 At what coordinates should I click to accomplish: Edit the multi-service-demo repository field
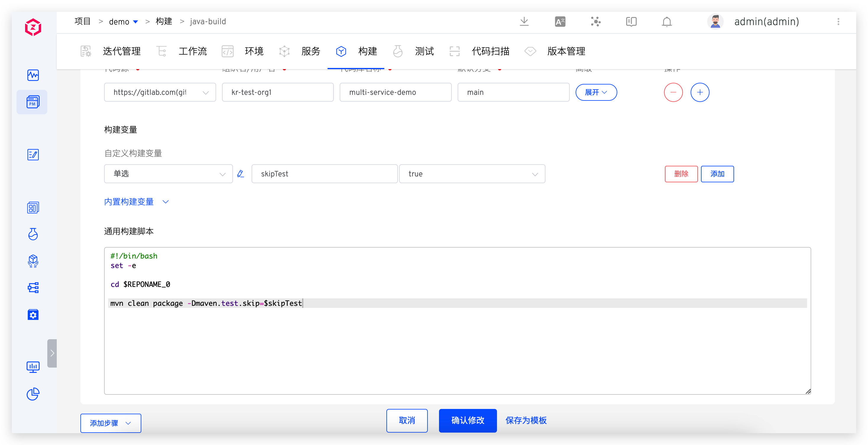pyautogui.click(x=395, y=92)
